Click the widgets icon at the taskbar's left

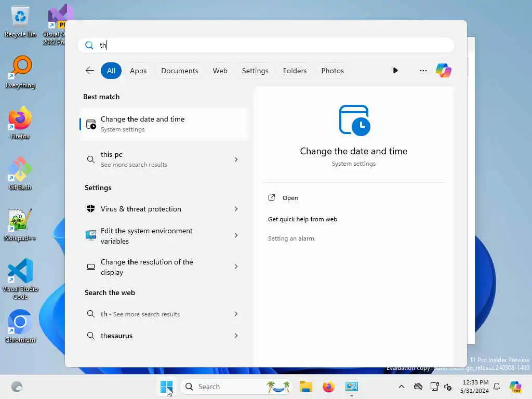(17, 387)
